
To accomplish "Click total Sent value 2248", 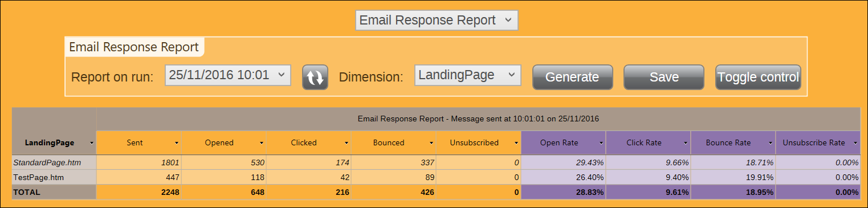I will tap(170, 192).
